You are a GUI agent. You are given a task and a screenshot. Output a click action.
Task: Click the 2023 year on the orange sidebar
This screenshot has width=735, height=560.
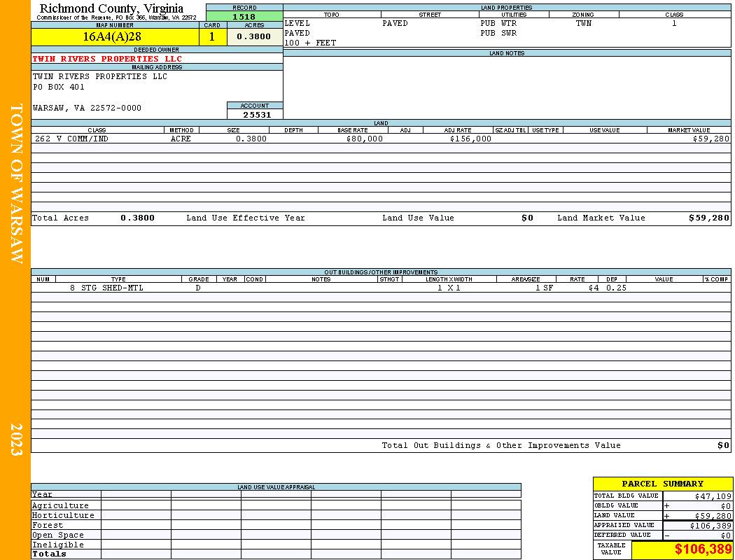tap(16, 440)
